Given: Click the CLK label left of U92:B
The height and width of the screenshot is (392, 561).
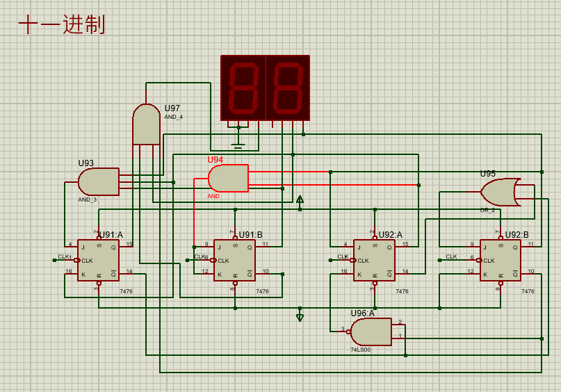Looking at the screenshot, I should click(451, 256).
